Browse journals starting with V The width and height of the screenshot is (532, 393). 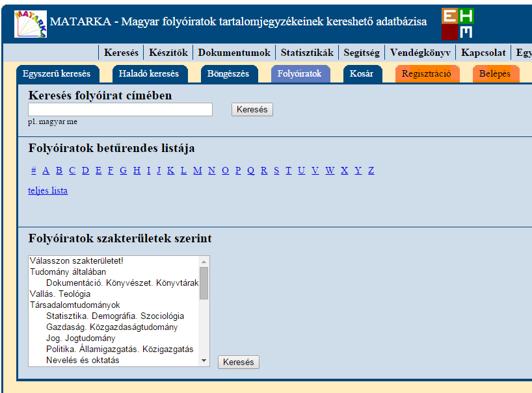315,170
